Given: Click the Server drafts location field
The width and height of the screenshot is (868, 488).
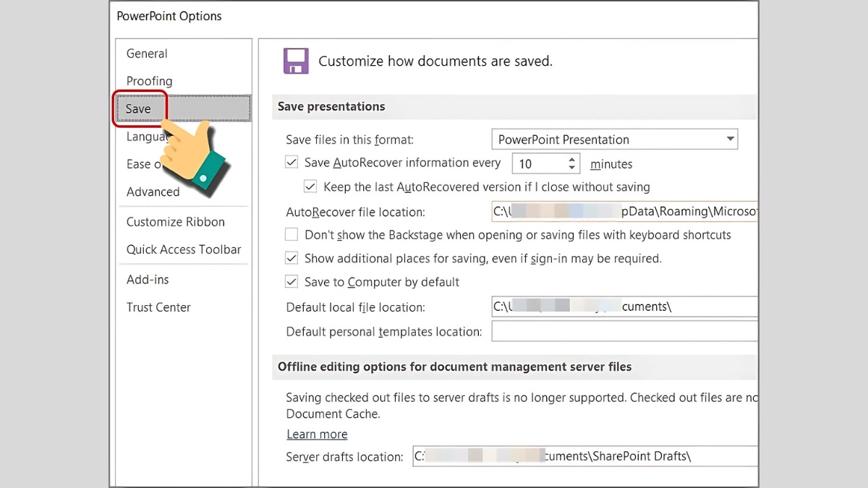Looking at the screenshot, I should [585, 456].
